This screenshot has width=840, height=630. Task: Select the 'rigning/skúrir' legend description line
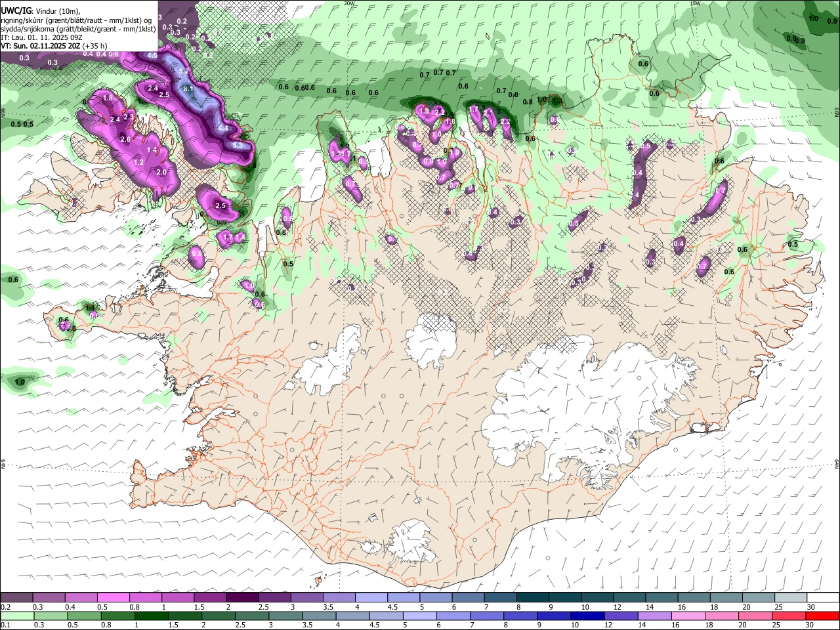(77, 20)
